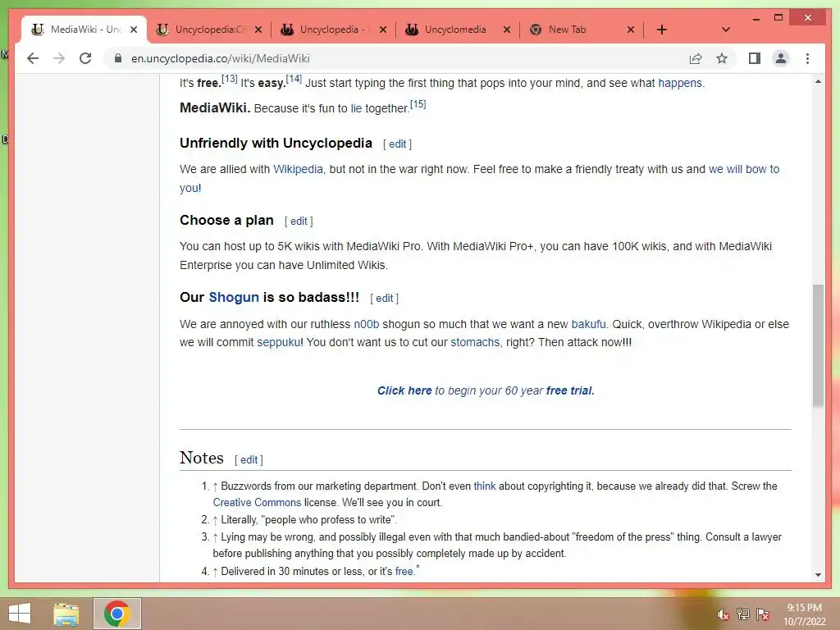Share this page via the share icon
Screen dimensions: 840x630
point(696,58)
